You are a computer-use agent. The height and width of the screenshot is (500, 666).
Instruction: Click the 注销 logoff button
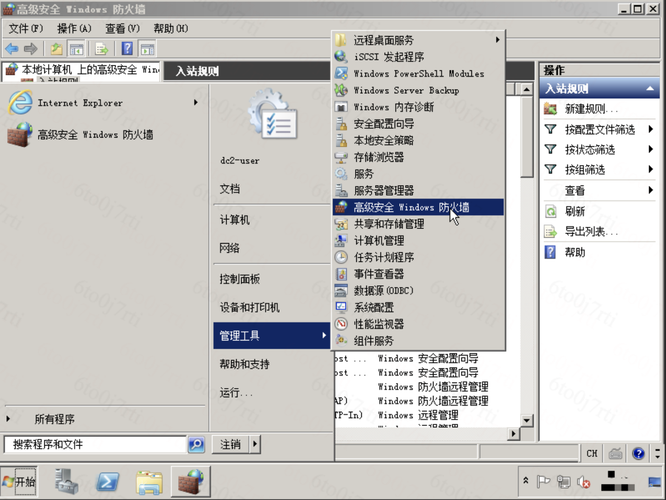[231, 444]
